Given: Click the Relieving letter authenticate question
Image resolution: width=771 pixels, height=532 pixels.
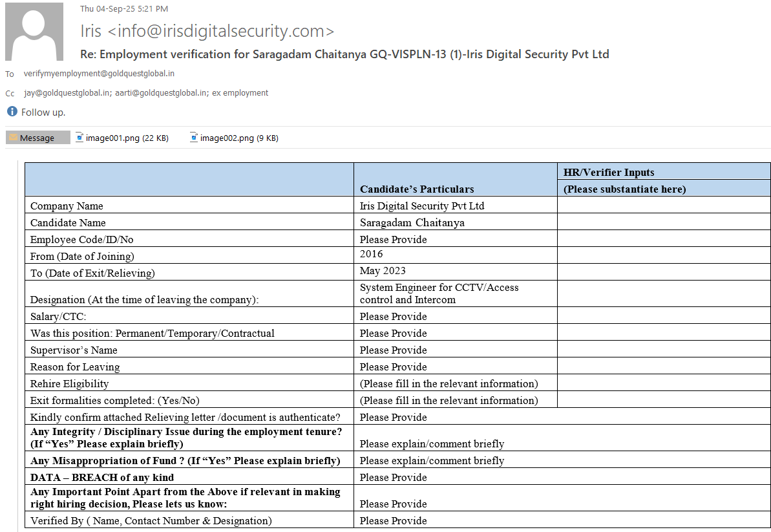Looking at the screenshot, I should point(185,418).
